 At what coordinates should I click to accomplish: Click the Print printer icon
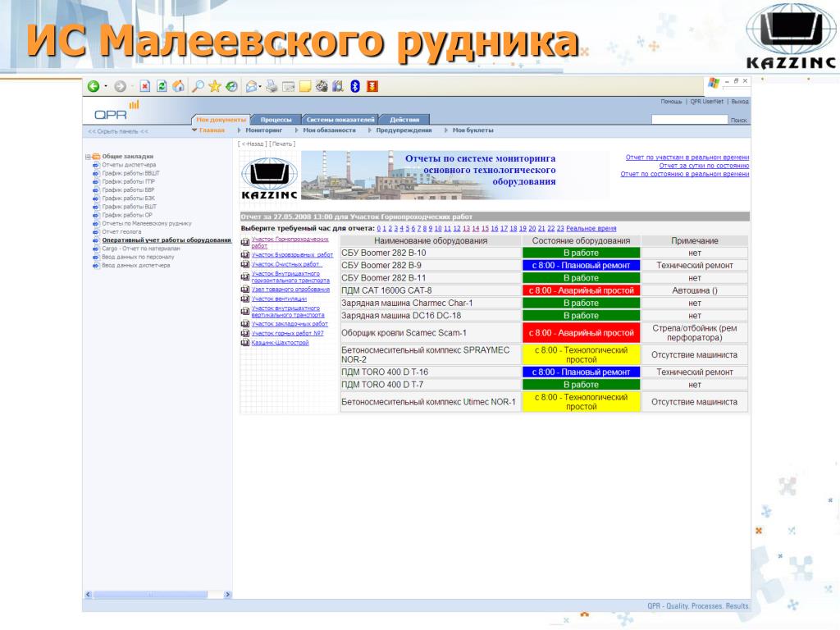pyautogui.click(x=271, y=86)
